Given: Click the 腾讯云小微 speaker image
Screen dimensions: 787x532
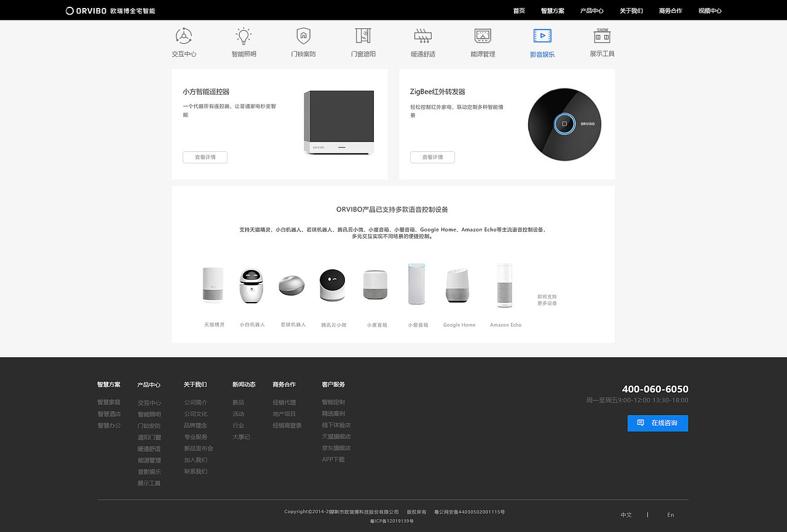Looking at the screenshot, I should click(333, 285).
